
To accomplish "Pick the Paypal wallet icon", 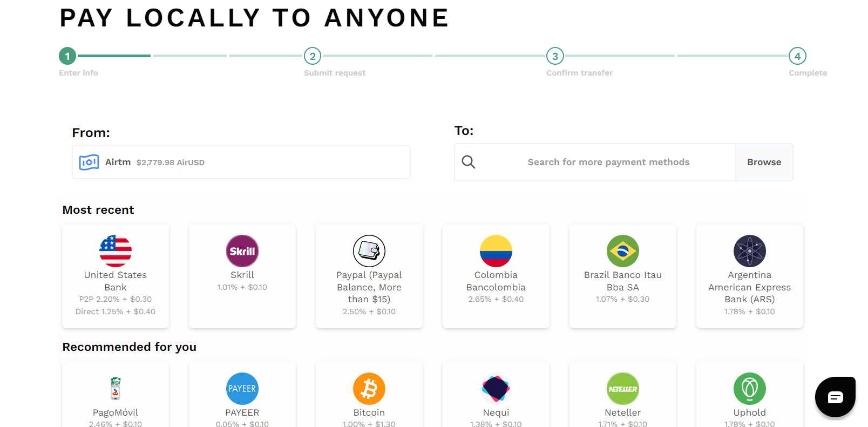I will tap(369, 251).
